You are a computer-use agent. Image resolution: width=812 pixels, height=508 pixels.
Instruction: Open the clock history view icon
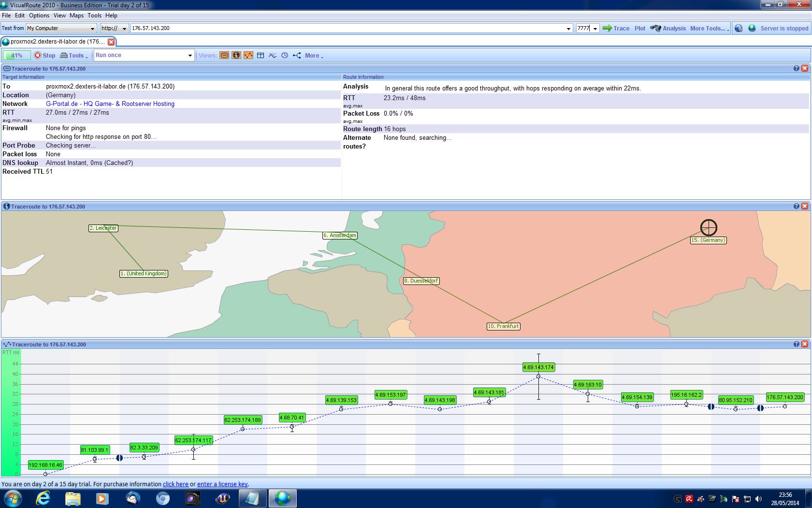click(285, 56)
